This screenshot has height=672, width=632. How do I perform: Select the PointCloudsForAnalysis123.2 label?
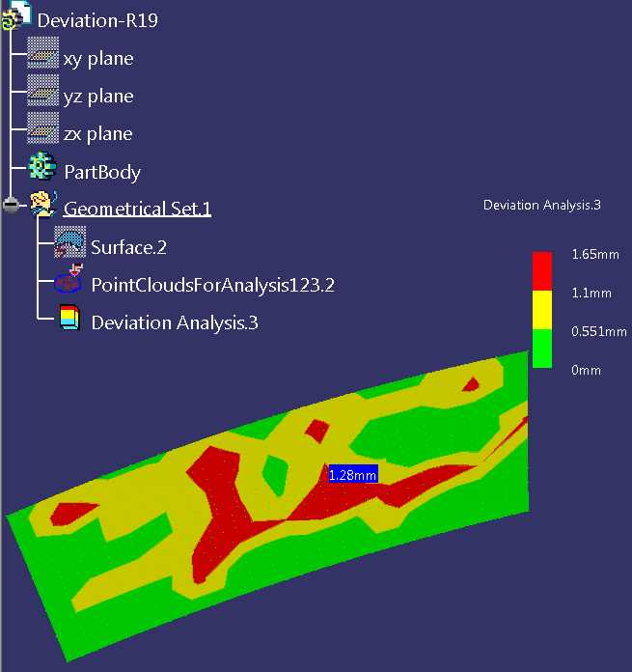tap(213, 286)
